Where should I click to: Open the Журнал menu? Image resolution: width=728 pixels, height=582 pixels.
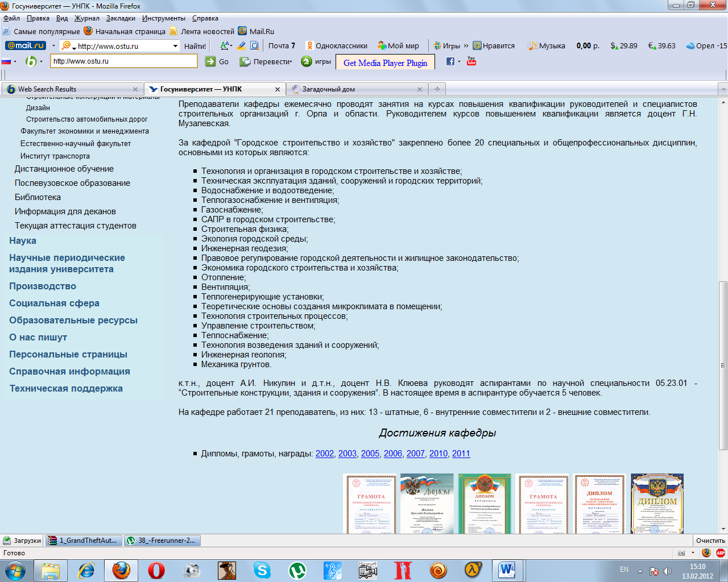(87, 18)
